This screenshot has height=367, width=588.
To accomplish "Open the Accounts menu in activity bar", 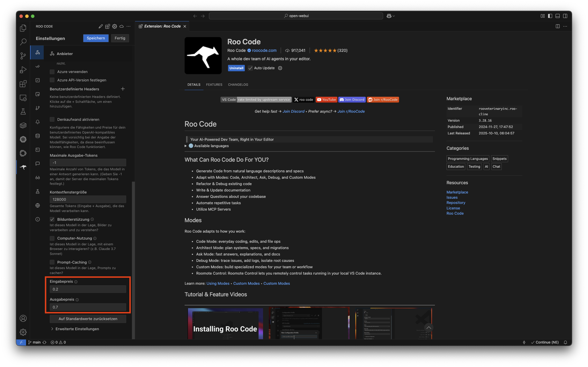I will [23, 318].
